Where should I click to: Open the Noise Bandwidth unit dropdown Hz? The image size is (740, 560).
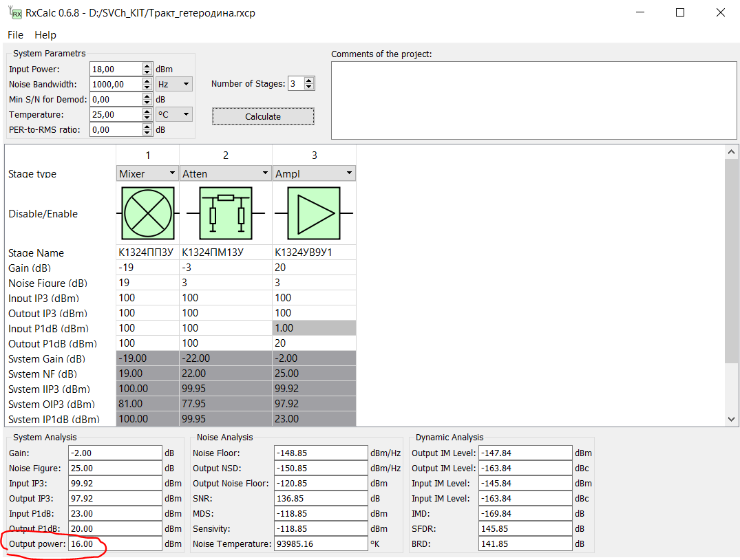173,85
